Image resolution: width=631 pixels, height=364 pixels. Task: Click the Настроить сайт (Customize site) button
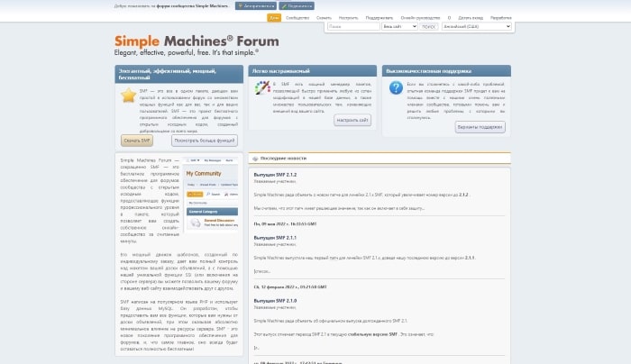(352, 120)
